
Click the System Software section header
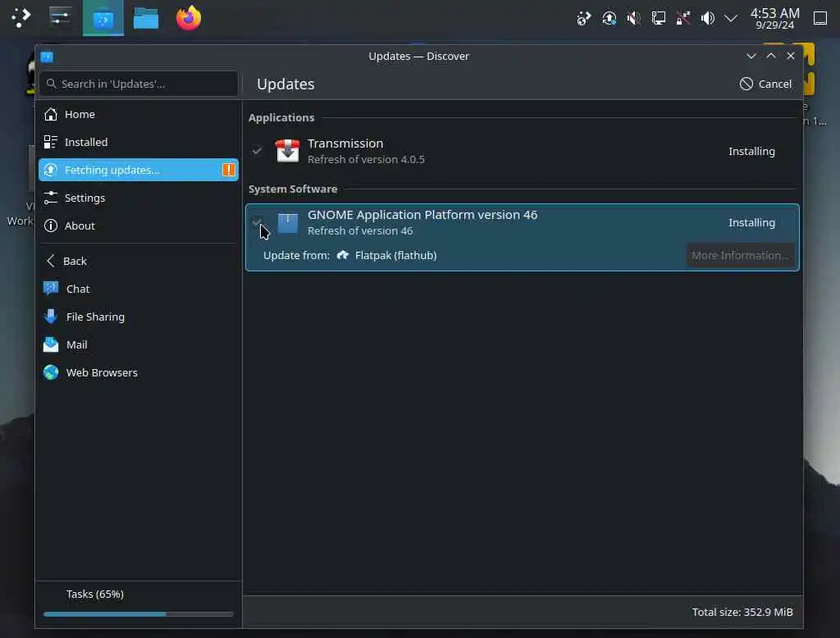pos(293,189)
